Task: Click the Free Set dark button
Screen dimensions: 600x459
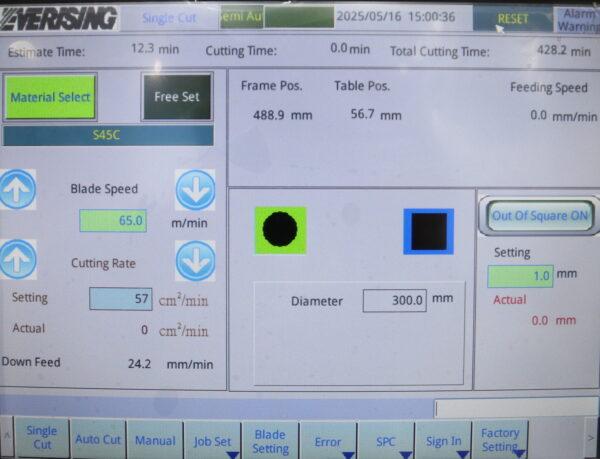Action: point(177,97)
